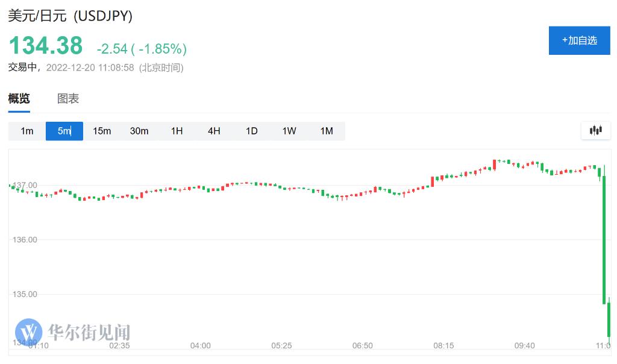Set chart to 1M monthly interval

click(327, 131)
